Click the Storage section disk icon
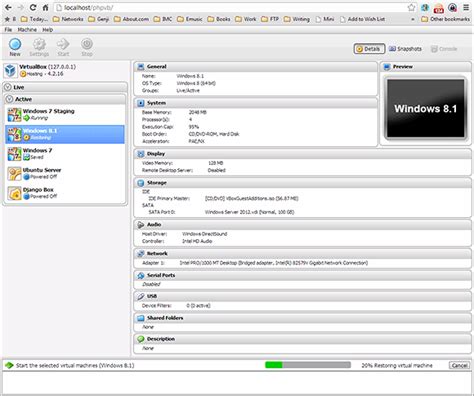 tap(141, 183)
